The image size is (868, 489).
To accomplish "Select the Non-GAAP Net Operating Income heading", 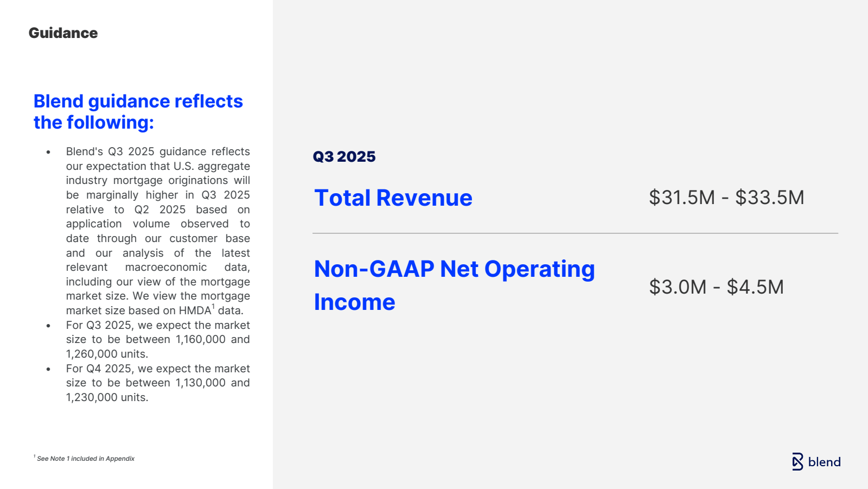I will (x=455, y=285).
